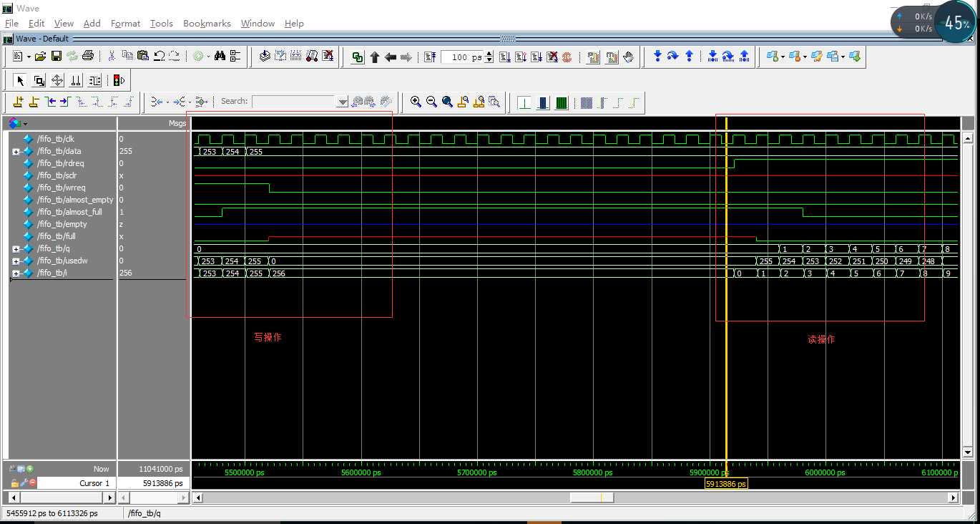Click inside the run length 100 ps field
Screen dimensions: 980x524
pyautogui.click(x=462, y=57)
